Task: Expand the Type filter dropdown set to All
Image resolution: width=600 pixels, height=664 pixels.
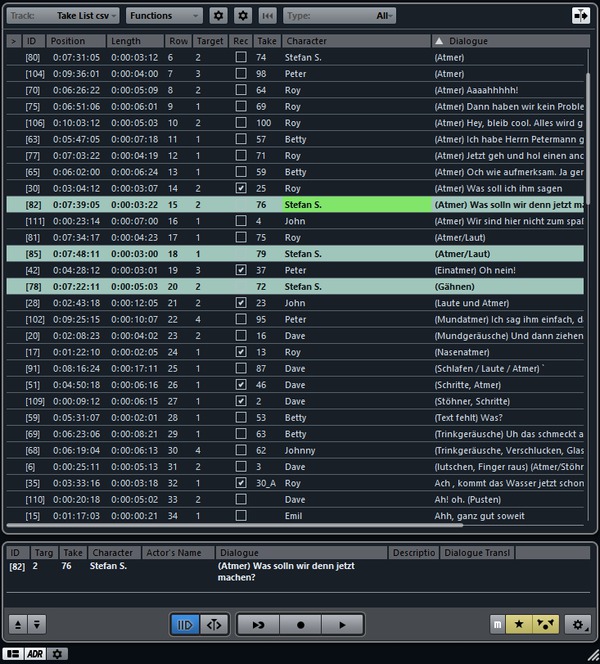Action: pos(340,16)
